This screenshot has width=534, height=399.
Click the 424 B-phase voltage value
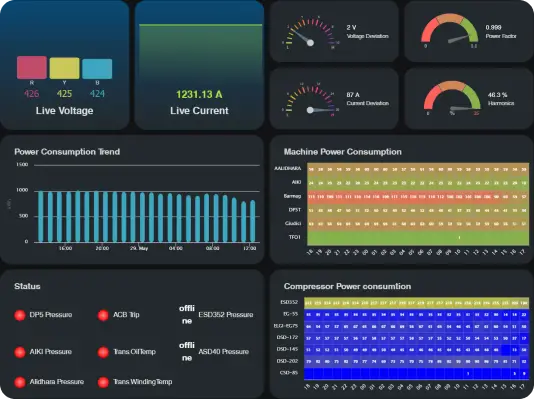click(x=97, y=94)
